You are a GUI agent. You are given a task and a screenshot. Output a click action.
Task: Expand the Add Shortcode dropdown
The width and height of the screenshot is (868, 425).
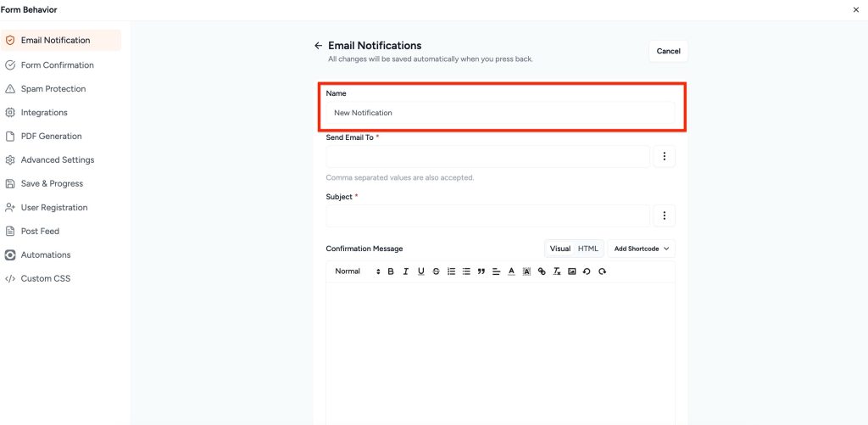642,249
